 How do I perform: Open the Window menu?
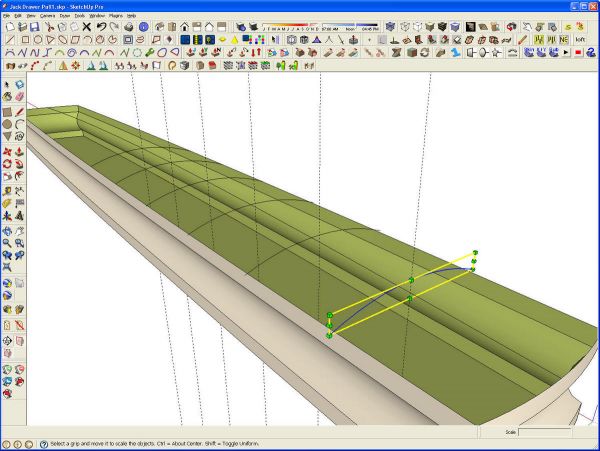tap(97, 16)
